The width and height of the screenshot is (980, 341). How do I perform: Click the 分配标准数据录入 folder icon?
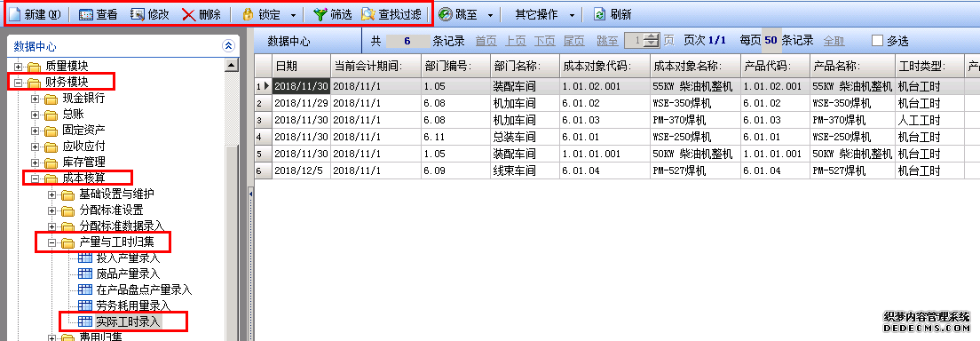point(68,226)
